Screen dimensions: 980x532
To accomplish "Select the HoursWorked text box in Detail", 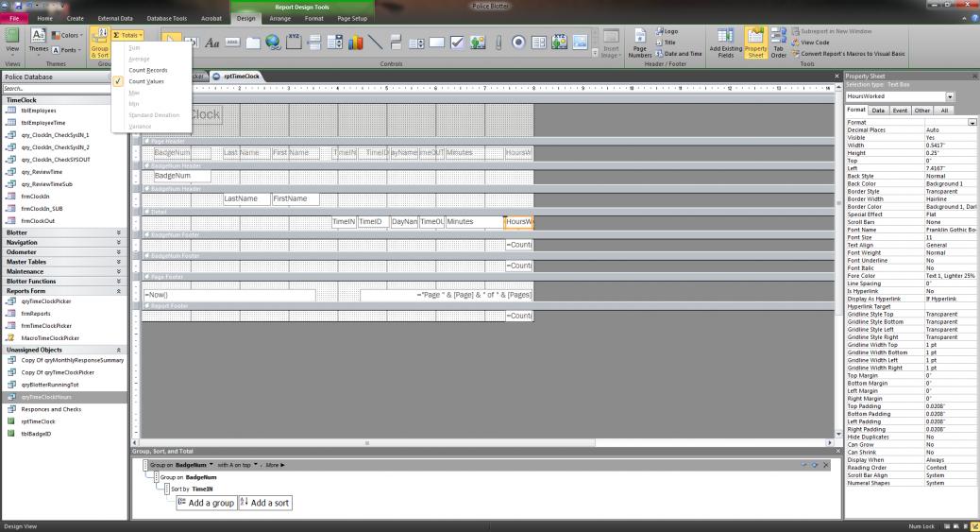I will coord(518,221).
